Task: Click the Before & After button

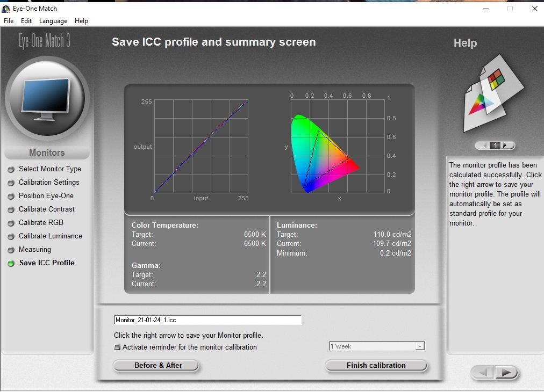Action: (156, 365)
